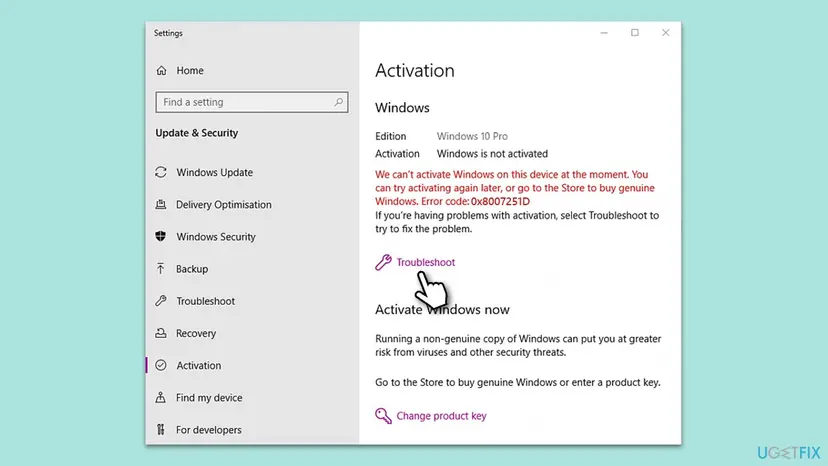The height and width of the screenshot is (466, 828).
Task: Click the Home house icon
Action: [161, 70]
